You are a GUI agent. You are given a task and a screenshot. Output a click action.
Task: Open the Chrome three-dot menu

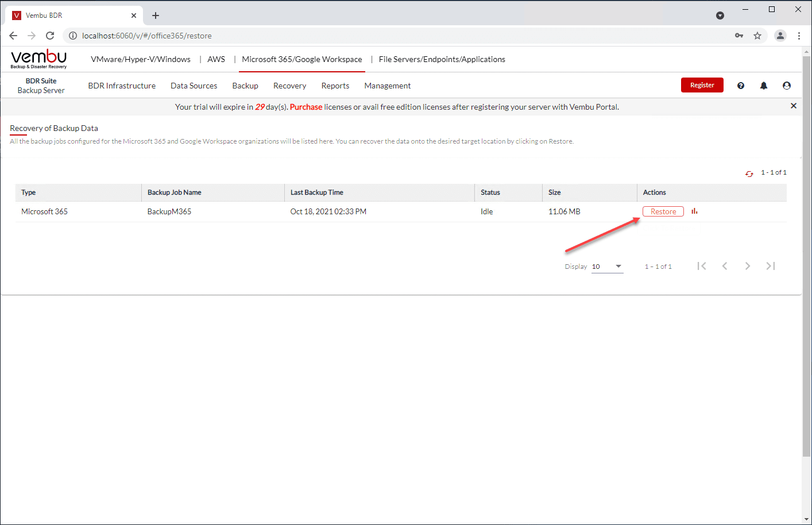coord(799,36)
